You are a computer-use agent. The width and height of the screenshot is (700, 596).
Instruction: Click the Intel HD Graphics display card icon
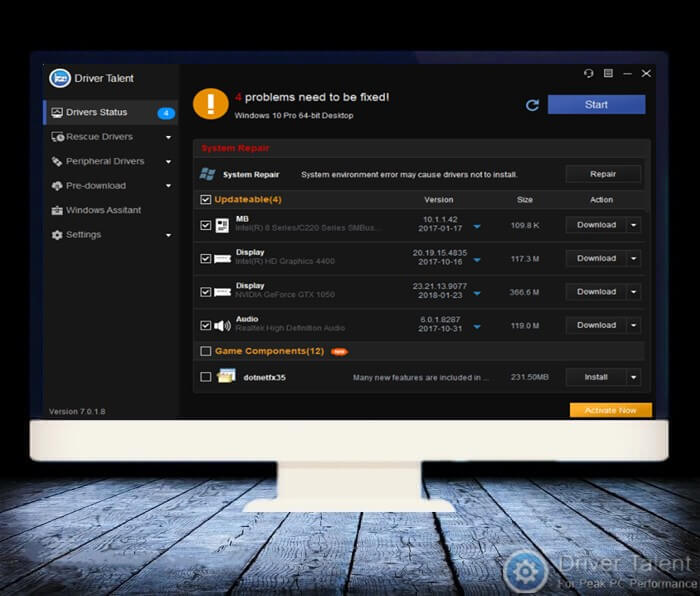pos(222,258)
